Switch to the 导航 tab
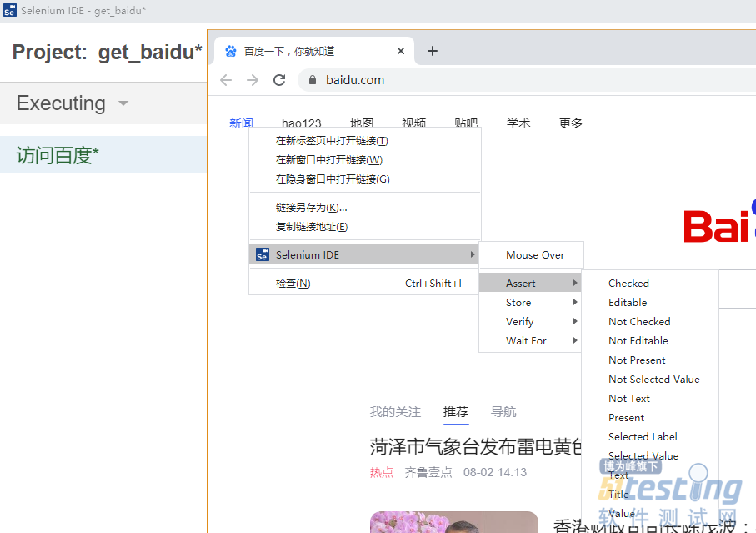Viewport: 756px width, 533px height. (503, 412)
